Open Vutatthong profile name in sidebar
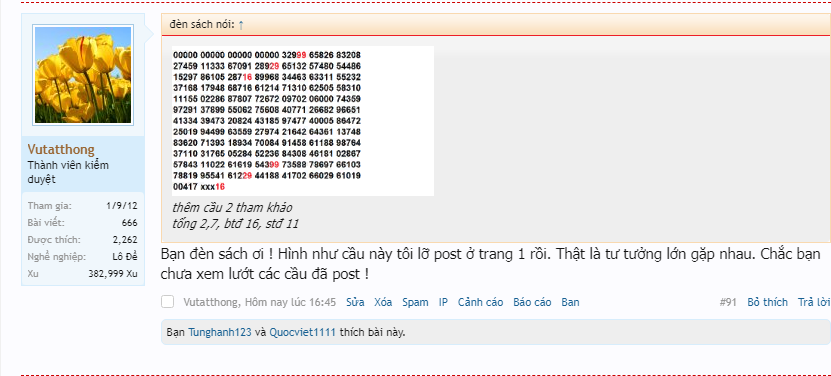 (x=61, y=150)
